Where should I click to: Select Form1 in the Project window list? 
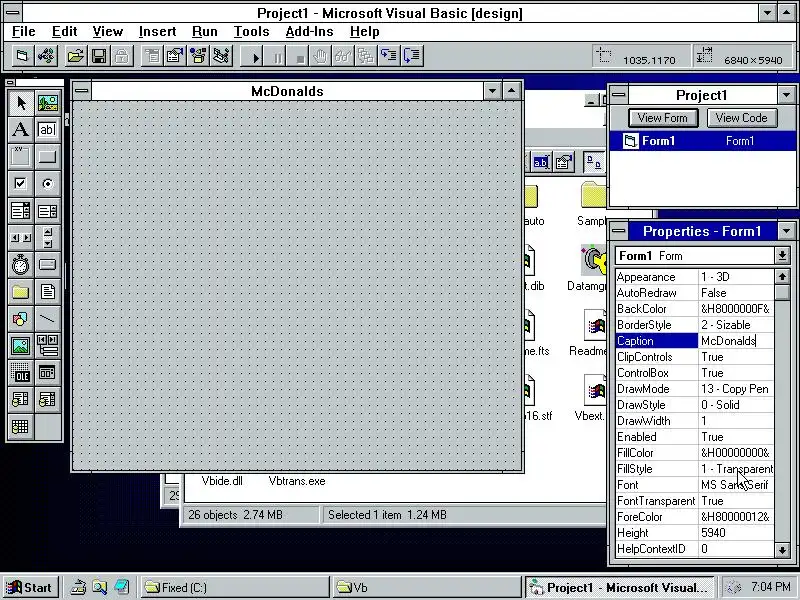point(702,141)
